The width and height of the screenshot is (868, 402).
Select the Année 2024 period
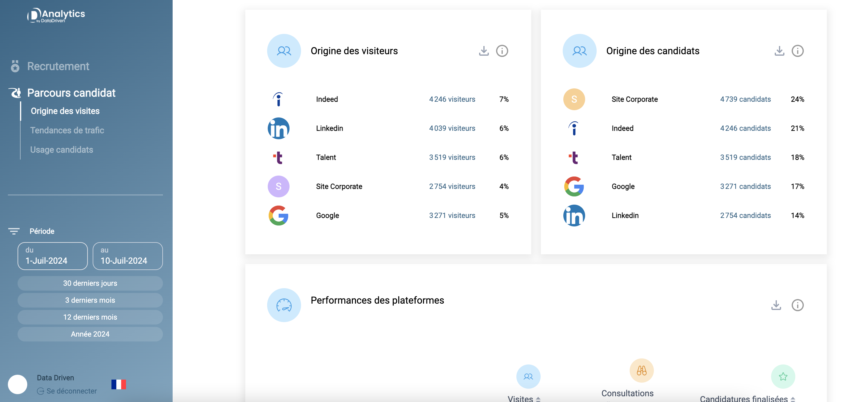(x=90, y=334)
